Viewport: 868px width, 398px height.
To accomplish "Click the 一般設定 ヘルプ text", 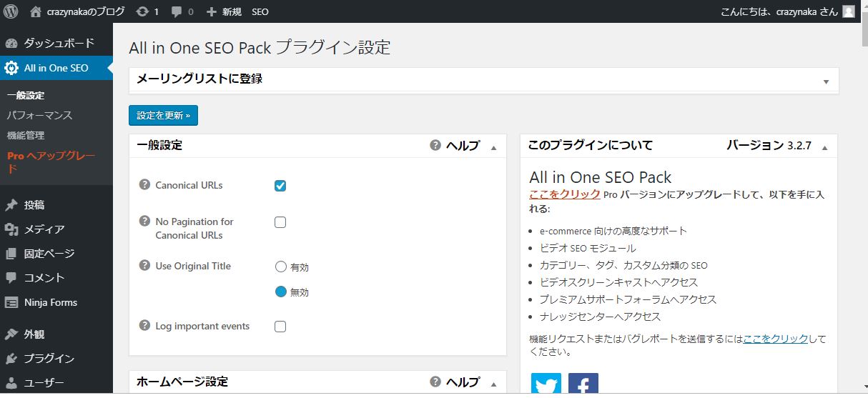I will click(x=463, y=145).
